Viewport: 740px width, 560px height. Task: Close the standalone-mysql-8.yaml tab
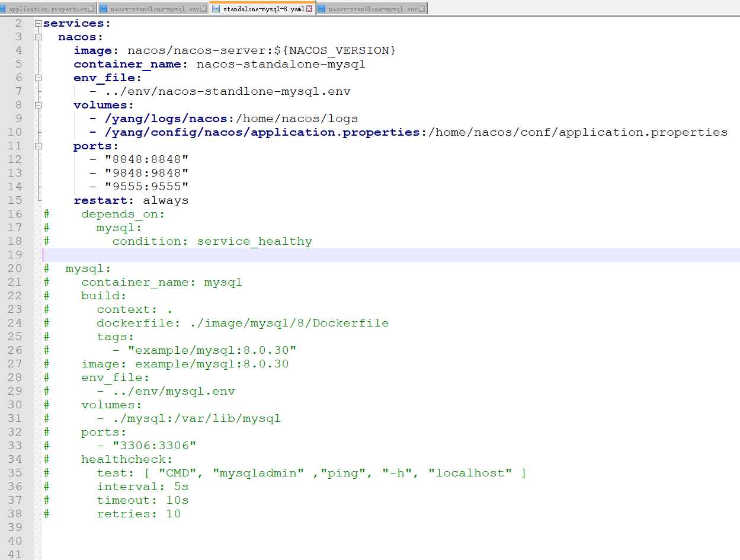(309, 8)
